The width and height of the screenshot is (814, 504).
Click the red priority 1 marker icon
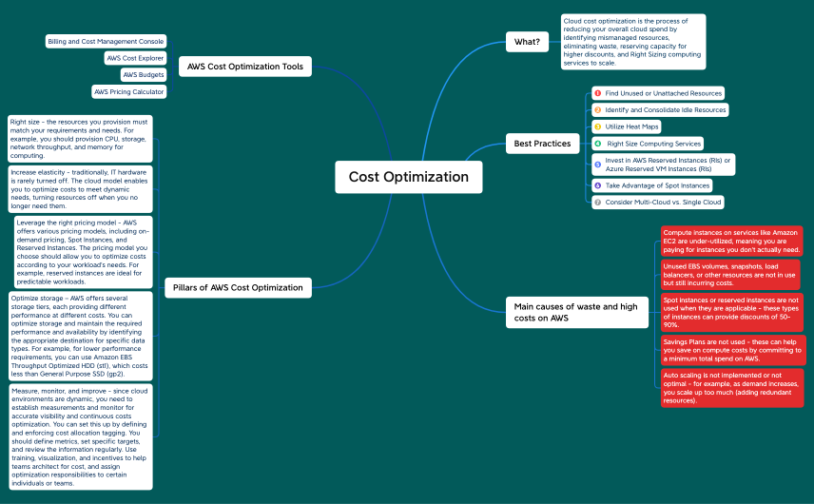597,93
